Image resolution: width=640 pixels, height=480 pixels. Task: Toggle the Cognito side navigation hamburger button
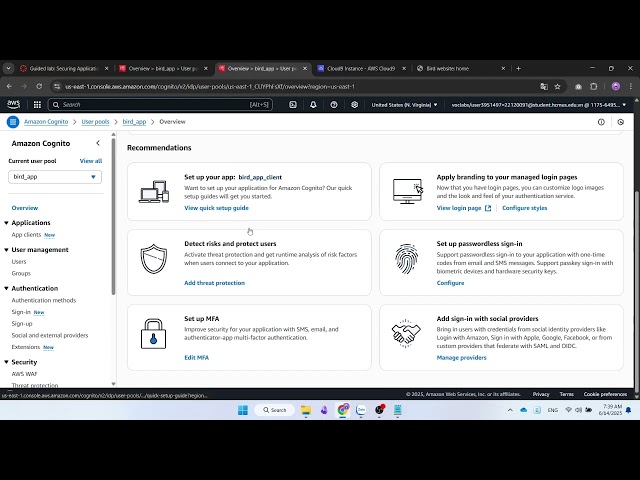(x=13, y=122)
